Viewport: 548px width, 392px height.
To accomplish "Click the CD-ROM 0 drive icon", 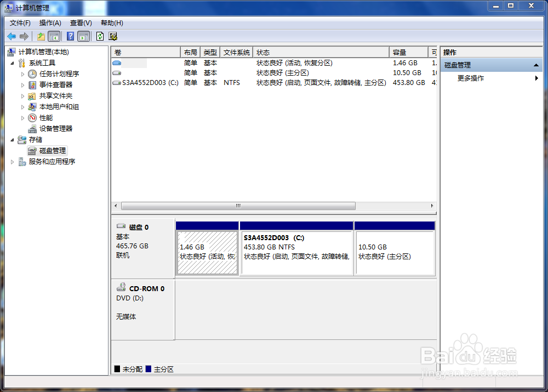I will (121, 287).
